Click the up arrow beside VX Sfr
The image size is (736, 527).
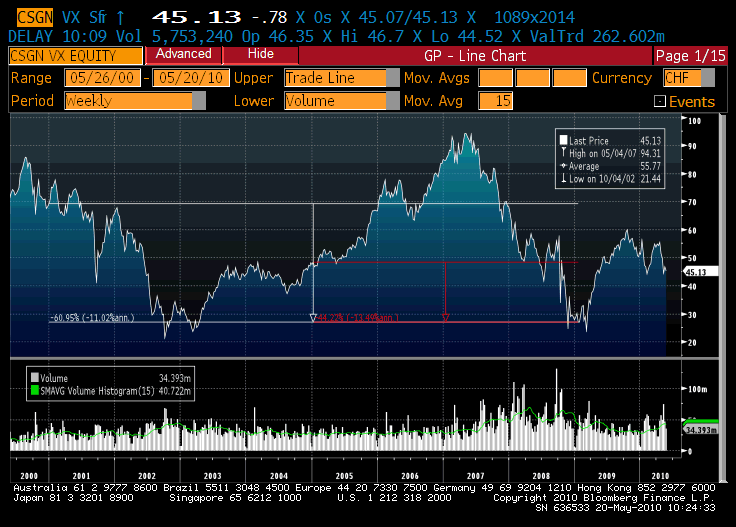(x=120, y=18)
